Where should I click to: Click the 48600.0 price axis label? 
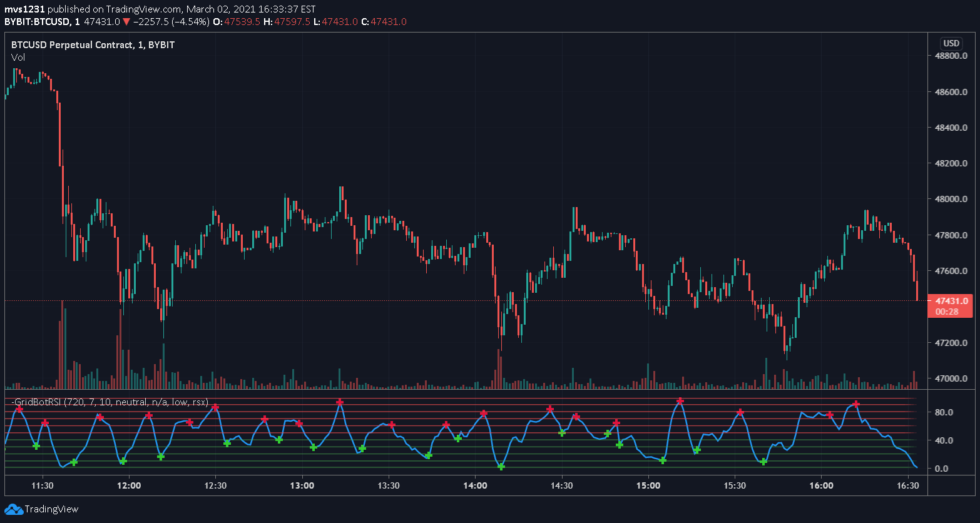click(x=951, y=92)
